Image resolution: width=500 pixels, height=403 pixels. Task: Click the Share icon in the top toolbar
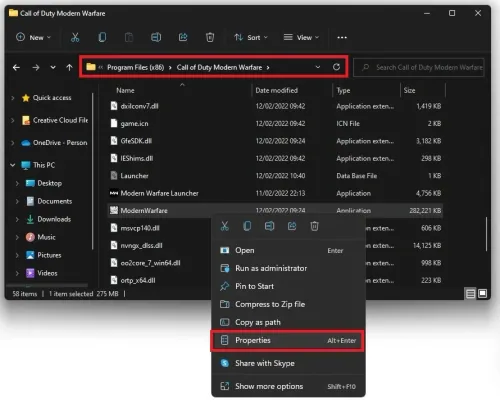coord(183,37)
